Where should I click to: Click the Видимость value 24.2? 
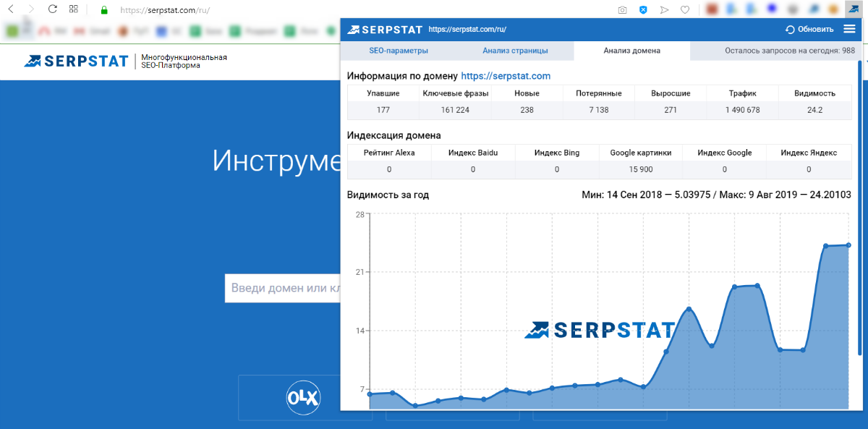(x=814, y=110)
